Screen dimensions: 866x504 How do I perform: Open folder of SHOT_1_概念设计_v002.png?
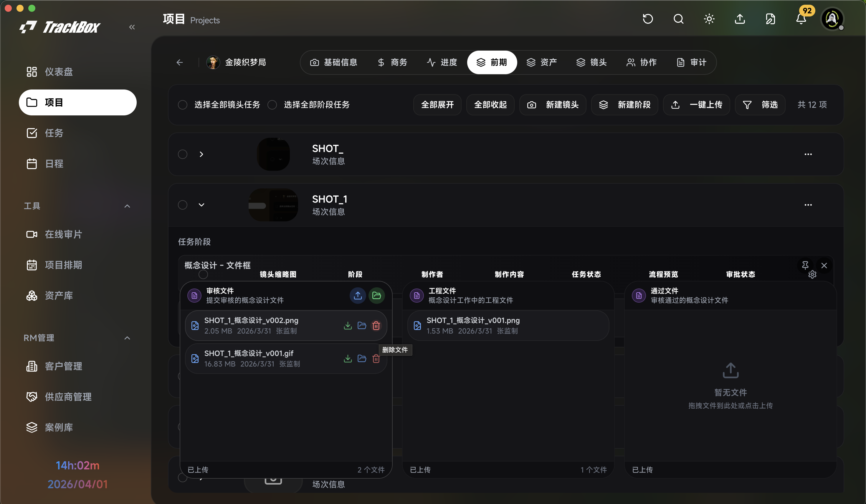coord(362,325)
